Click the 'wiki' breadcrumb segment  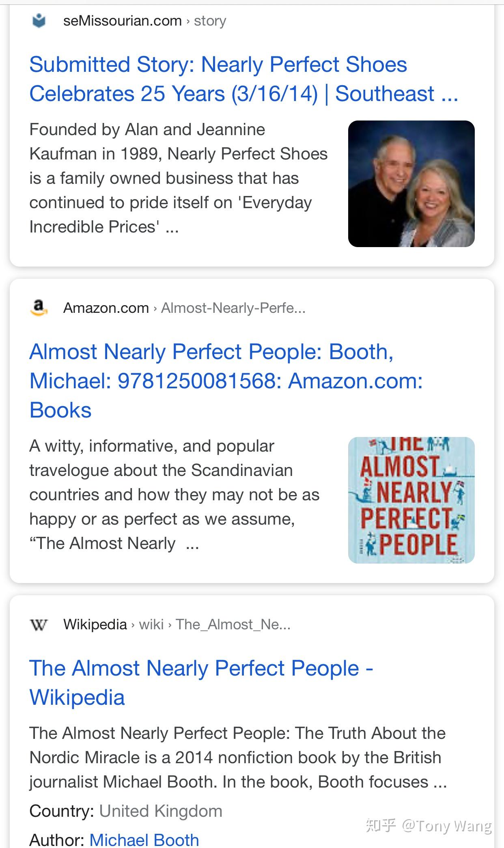pos(151,624)
